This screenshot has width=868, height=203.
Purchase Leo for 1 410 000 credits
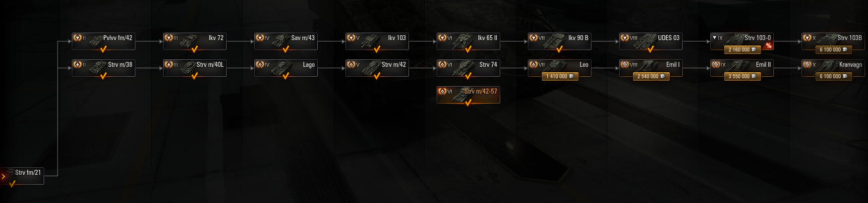[560, 76]
